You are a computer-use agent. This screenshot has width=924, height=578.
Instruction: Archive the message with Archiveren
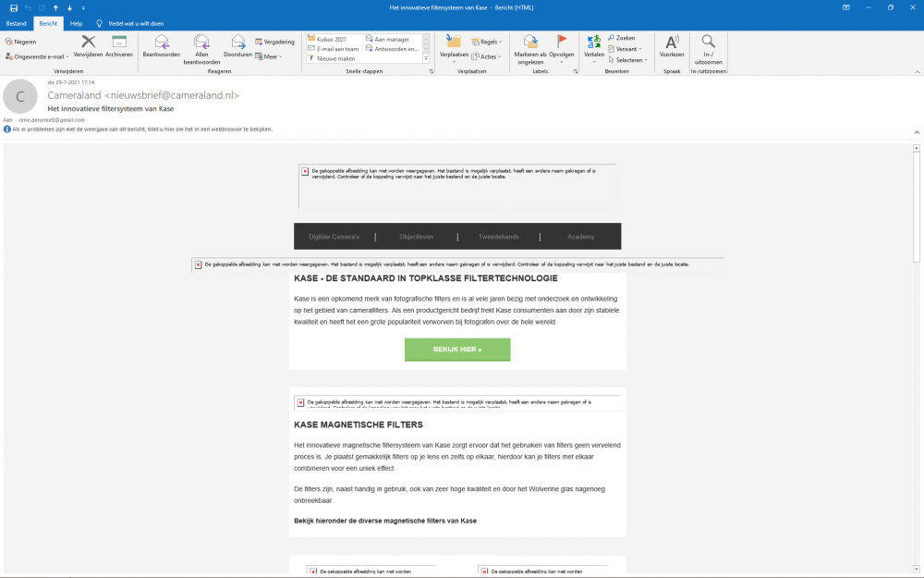(x=119, y=46)
